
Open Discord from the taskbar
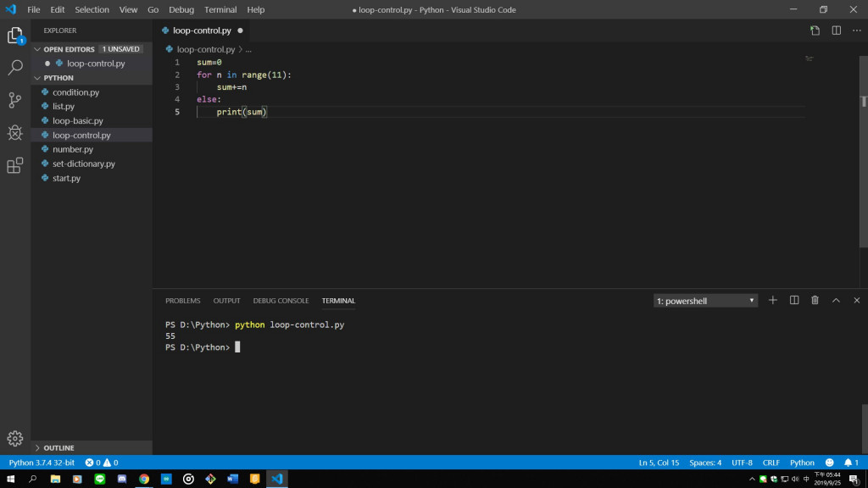122,480
